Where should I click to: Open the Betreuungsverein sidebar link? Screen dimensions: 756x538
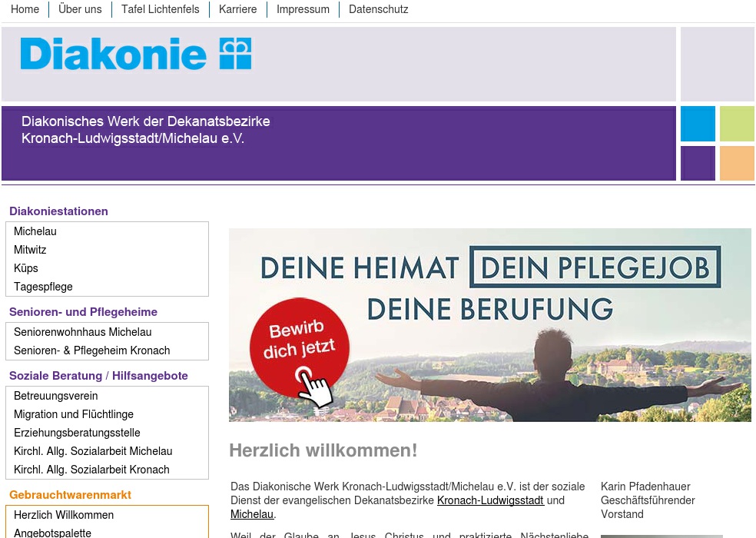(56, 396)
